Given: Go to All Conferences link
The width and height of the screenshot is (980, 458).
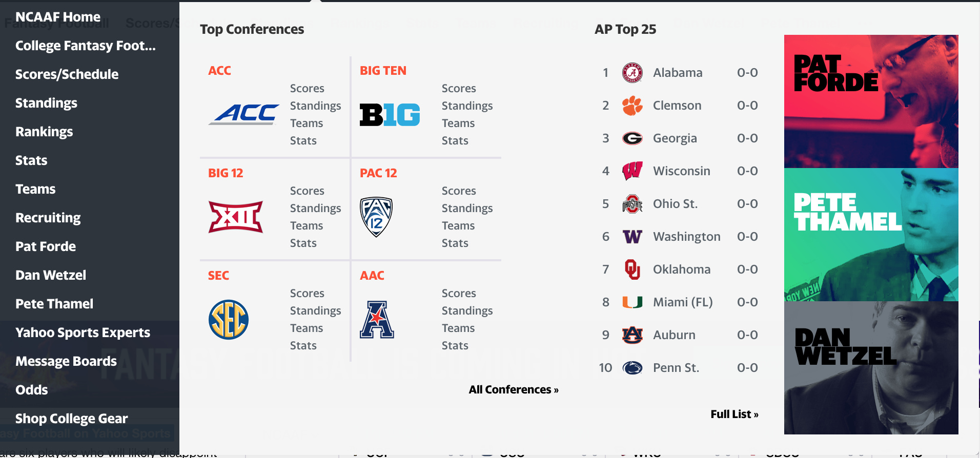Looking at the screenshot, I should point(514,389).
